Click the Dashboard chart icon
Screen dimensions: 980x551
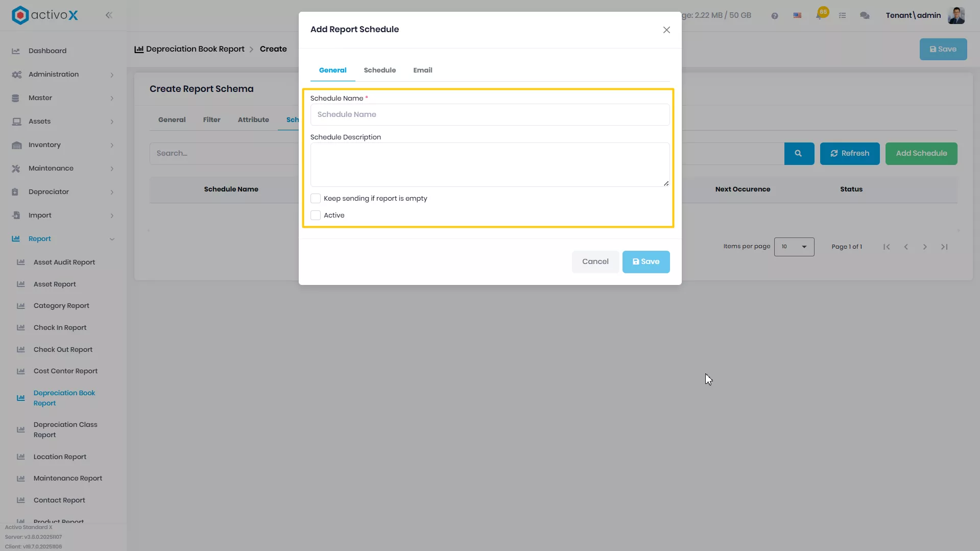tap(16, 51)
